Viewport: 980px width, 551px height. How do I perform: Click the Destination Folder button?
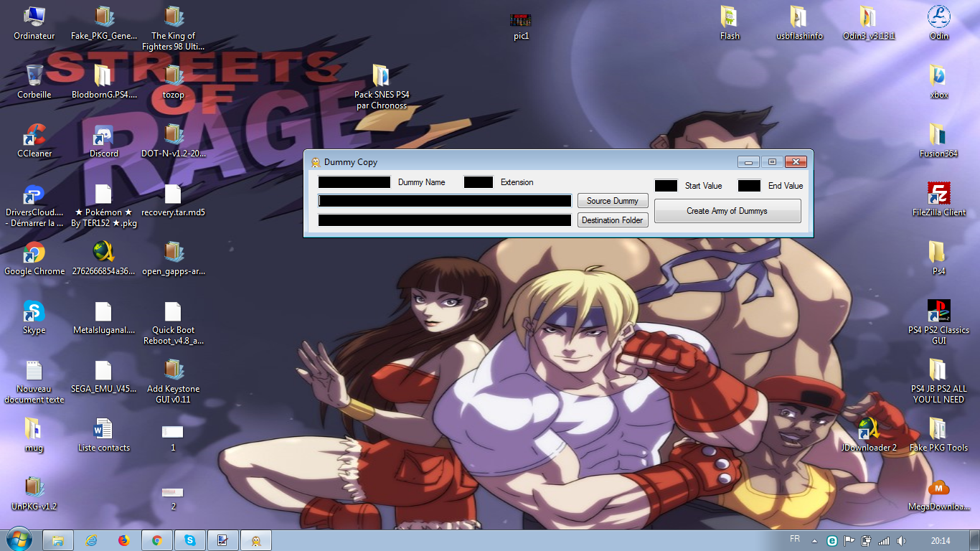coord(613,220)
